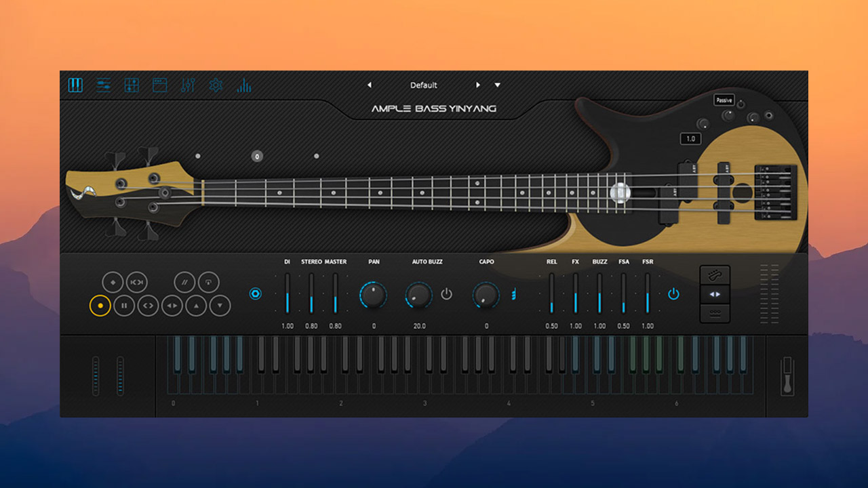Open the tuner level-bars icon
The height and width of the screenshot is (488, 868).
pos(243,85)
